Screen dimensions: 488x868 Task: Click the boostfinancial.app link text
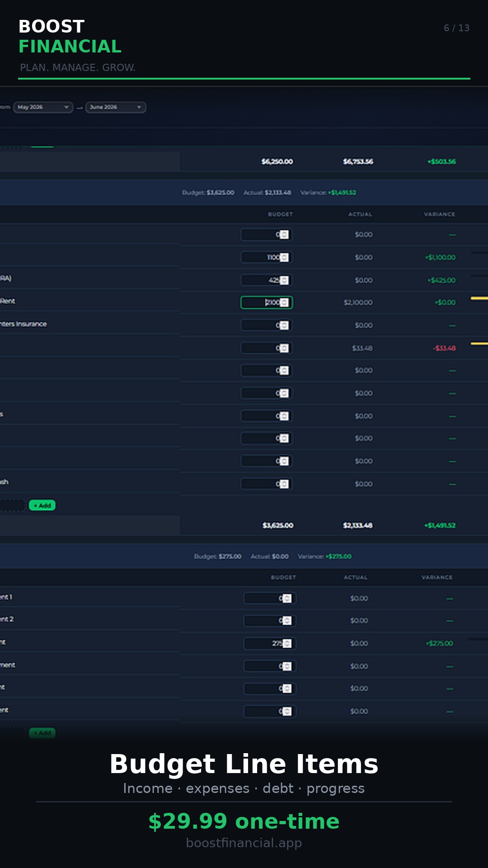[244, 843]
